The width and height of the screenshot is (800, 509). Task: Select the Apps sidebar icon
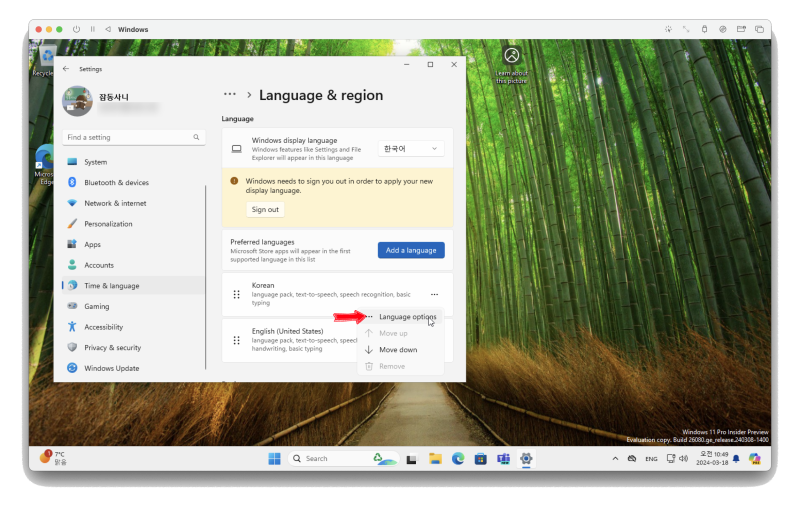point(72,244)
